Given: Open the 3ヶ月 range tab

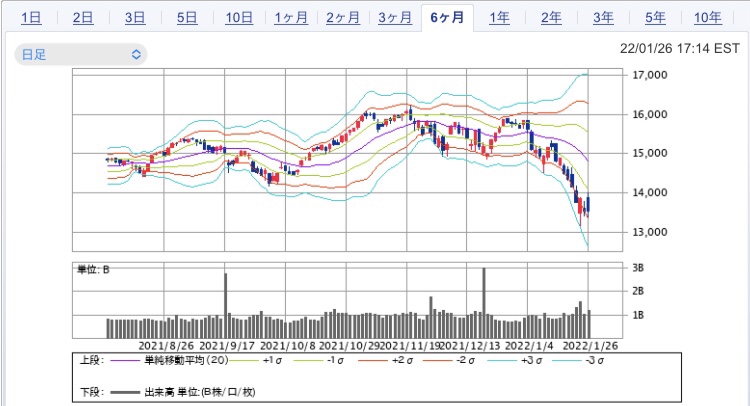Looking at the screenshot, I should (394, 18).
